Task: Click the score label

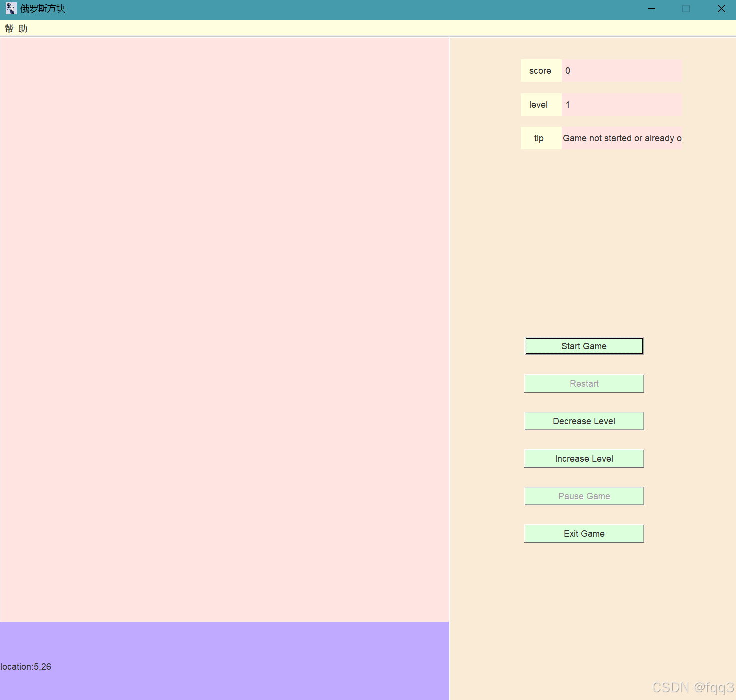Action: pyautogui.click(x=541, y=71)
